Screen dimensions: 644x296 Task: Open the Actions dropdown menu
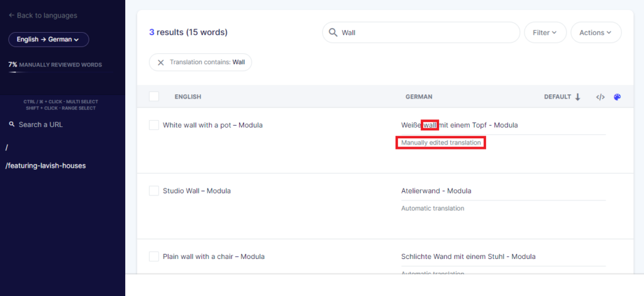[x=596, y=33]
